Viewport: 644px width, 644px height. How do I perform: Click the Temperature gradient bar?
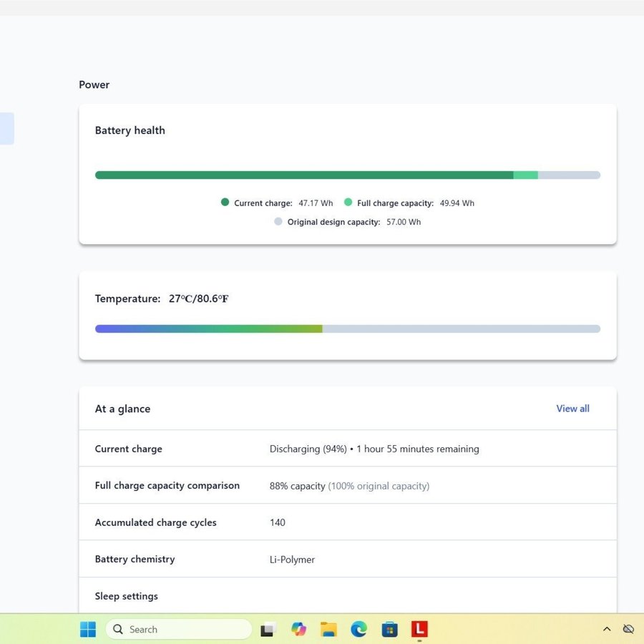(x=347, y=329)
